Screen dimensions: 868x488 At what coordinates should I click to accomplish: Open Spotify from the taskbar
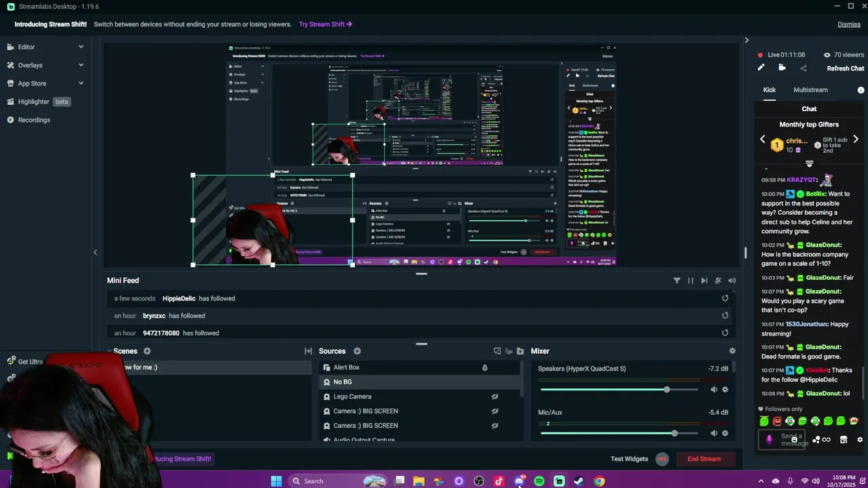click(x=539, y=481)
